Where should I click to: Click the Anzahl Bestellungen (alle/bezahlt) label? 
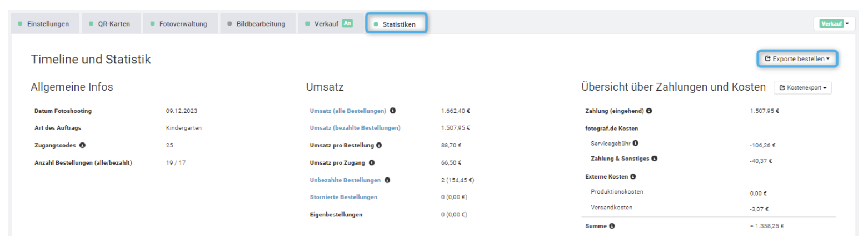click(x=83, y=162)
